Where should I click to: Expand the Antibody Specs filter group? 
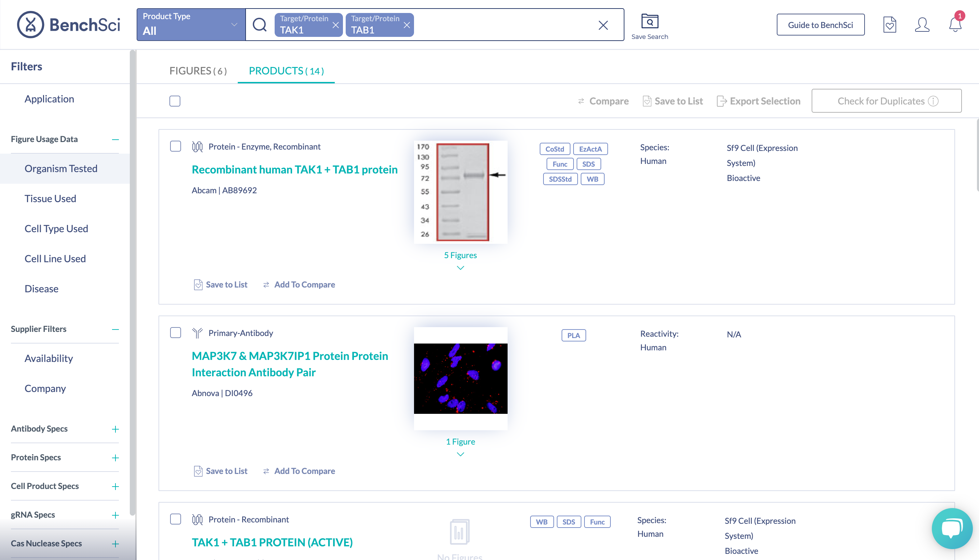click(115, 429)
